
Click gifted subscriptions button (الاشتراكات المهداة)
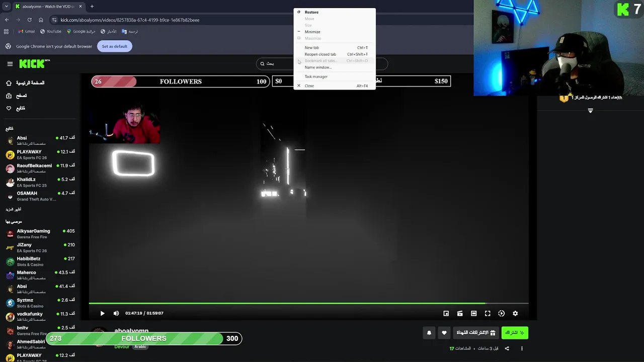[475, 333]
